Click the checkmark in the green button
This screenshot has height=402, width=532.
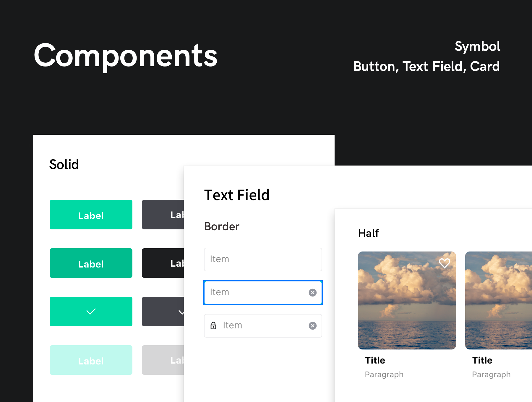[91, 312]
